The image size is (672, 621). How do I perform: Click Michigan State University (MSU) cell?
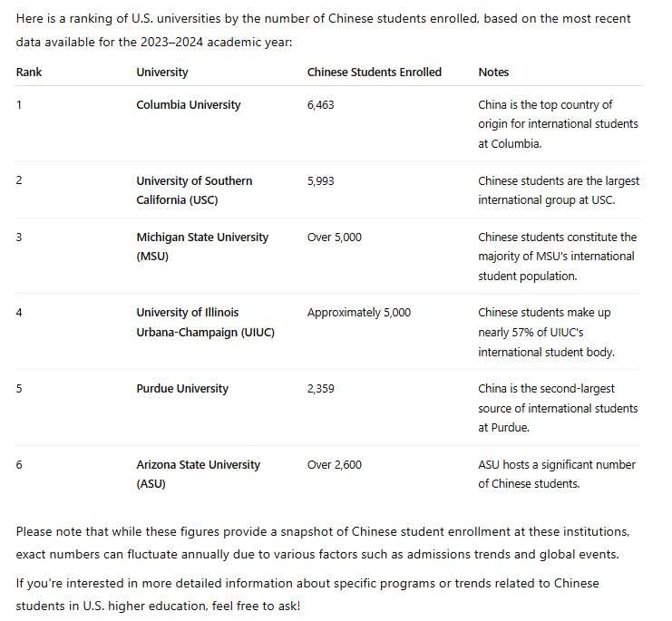click(x=202, y=247)
